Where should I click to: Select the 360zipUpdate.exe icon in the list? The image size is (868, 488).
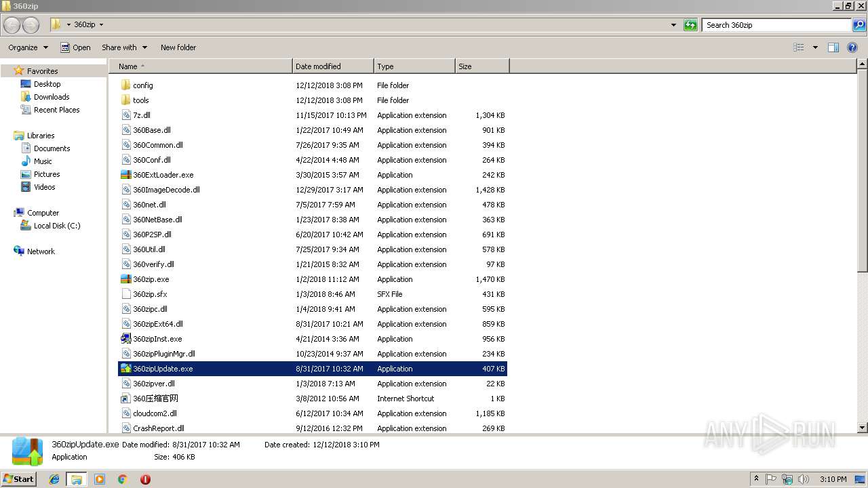point(125,369)
